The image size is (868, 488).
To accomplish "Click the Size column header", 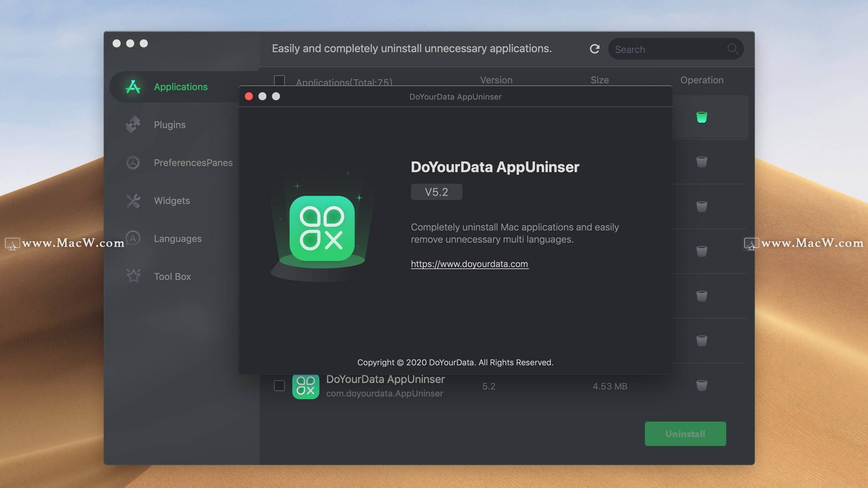I will click(x=599, y=80).
